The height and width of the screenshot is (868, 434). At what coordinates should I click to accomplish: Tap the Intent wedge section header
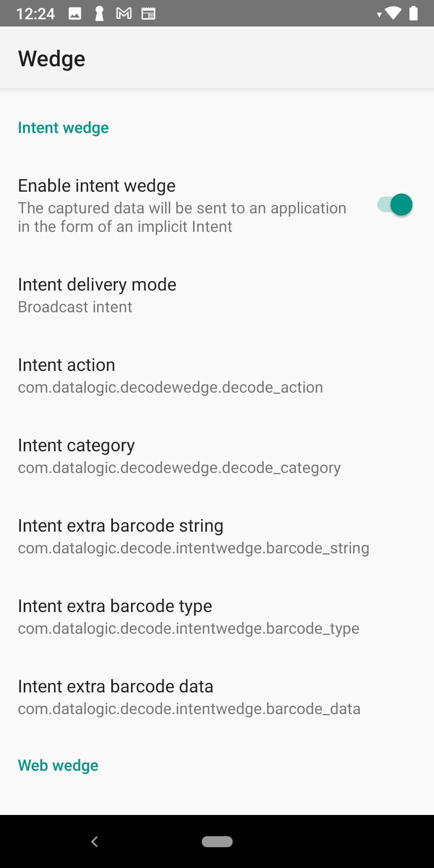click(x=63, y=128)
